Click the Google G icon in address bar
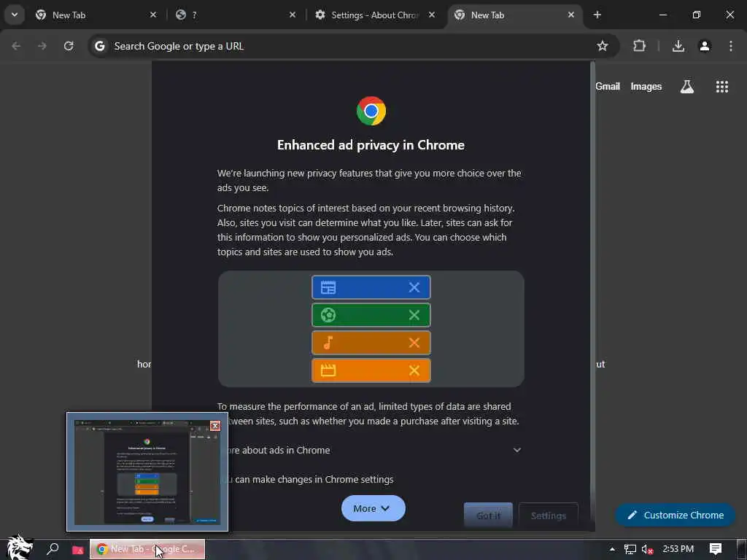747x560 pixels. click(x=99, y=46)
